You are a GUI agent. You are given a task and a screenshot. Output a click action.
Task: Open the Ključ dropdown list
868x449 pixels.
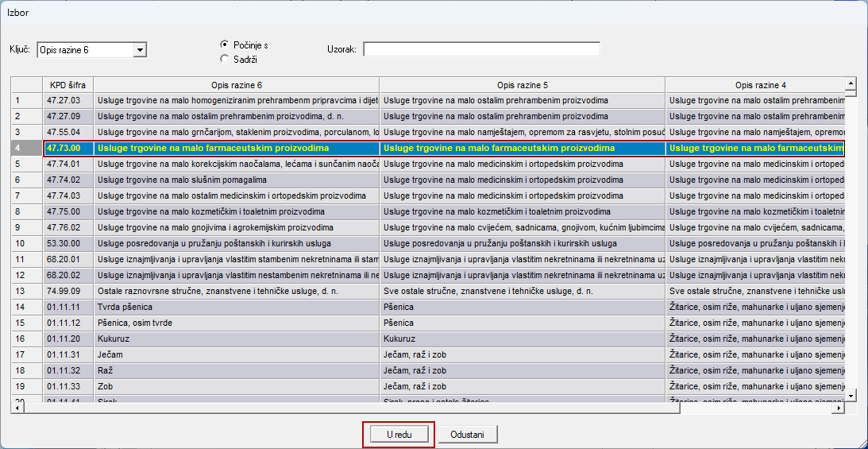[141, 50]
